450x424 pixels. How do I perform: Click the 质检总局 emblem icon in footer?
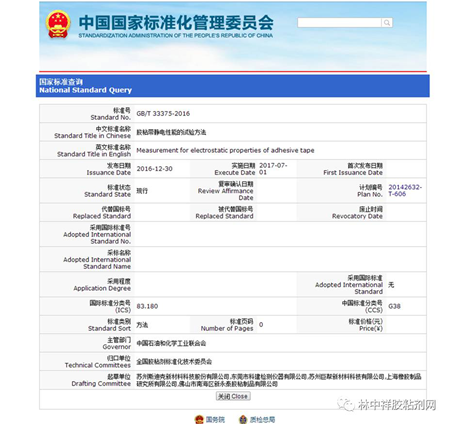point(243,419)
